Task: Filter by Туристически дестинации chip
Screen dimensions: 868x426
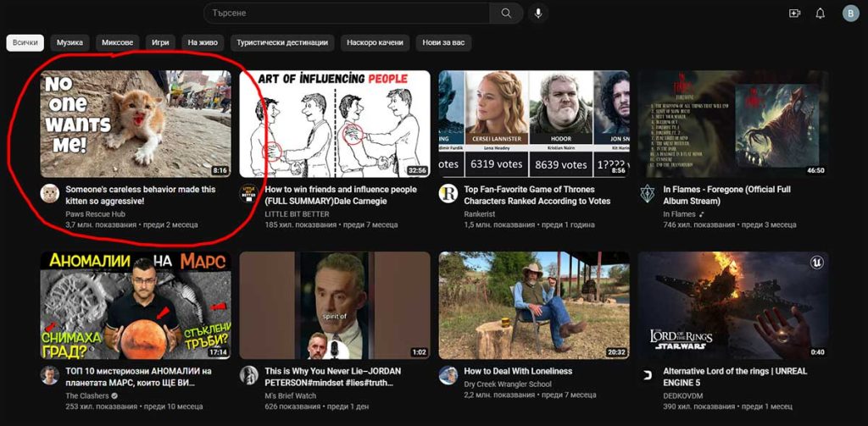Action: (x=281, y=42)
